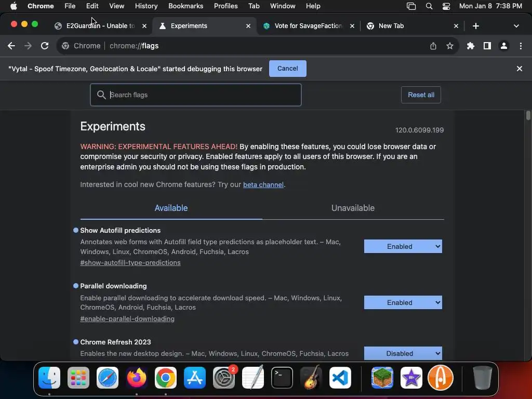Viewport: 532px width, 399px height.
Task: Open the File menu
Action: (x=70, y=6)
